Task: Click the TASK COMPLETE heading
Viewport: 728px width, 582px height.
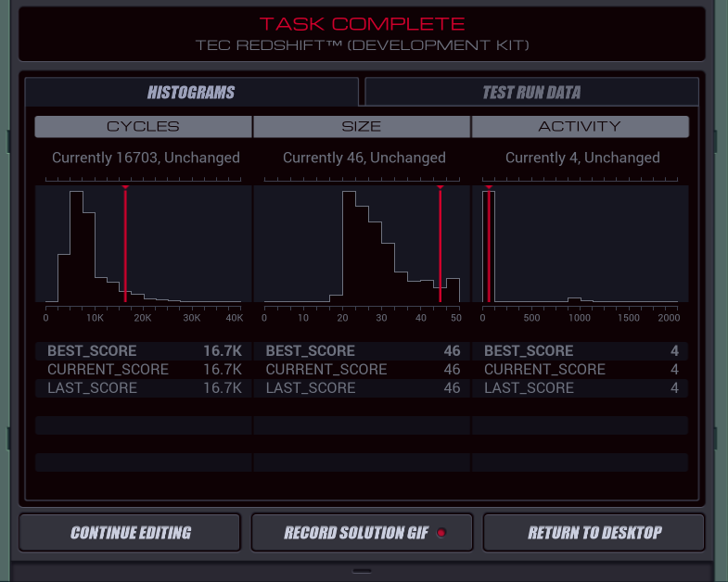Action: [x=362, y=24]
